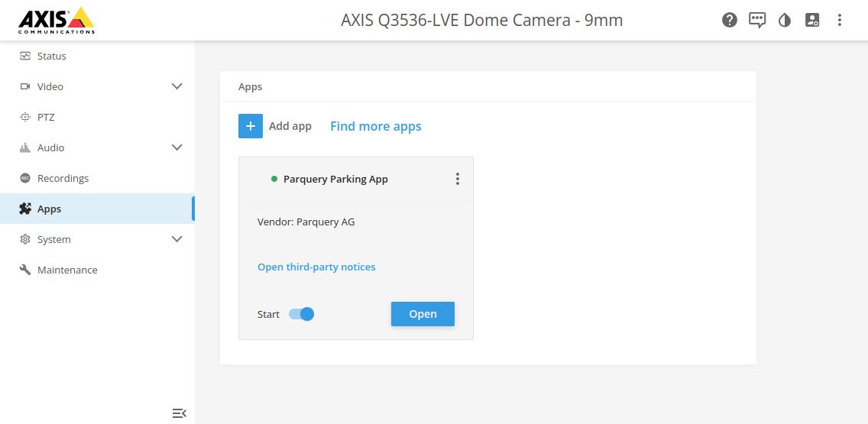The height and width of the screenshot is (424, 868).
Task: Toggle the contrast theme icon
Action: pos(785,21)
